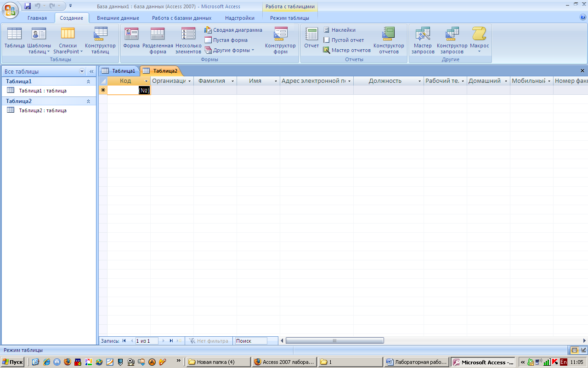Open Должность column filter dropdown

420,81
